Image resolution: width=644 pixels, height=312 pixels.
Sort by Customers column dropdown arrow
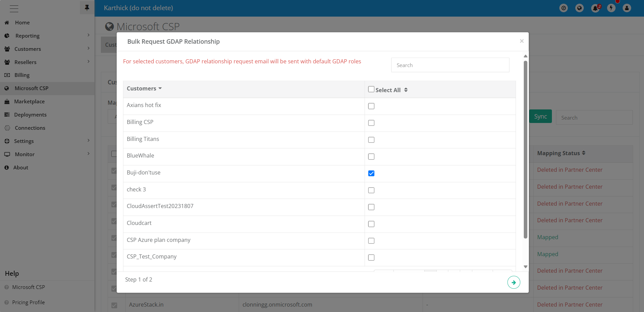160,88
